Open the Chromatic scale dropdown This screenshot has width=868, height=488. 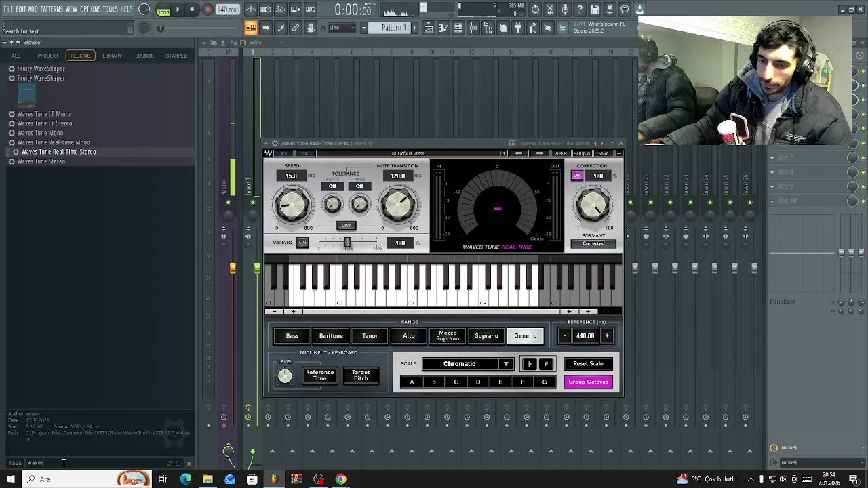point(468,364)
